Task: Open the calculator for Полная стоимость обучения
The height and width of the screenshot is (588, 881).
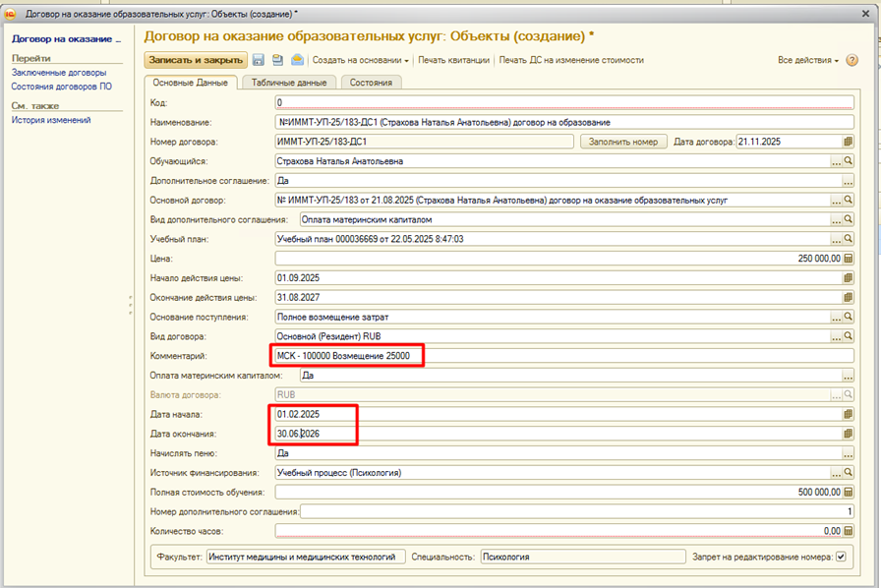Action: click(848, 492)
